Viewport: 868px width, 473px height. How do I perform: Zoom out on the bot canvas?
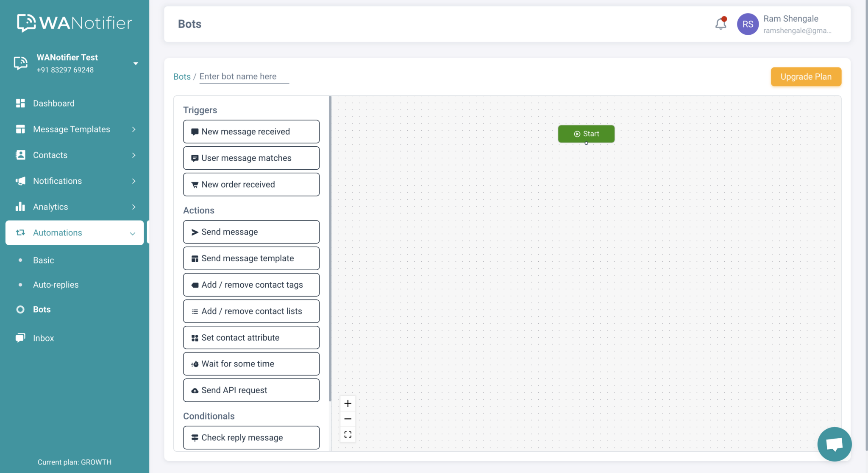click(348, 419)
